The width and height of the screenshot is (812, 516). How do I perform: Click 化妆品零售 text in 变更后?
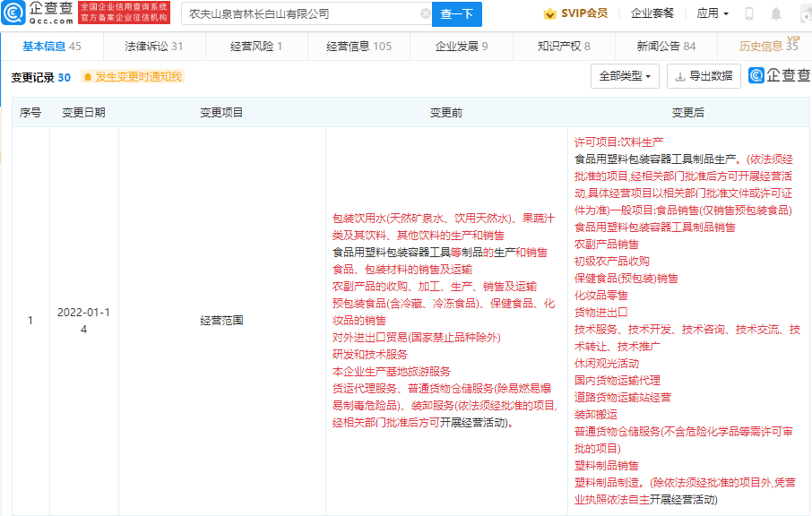[x=600, y=296]
